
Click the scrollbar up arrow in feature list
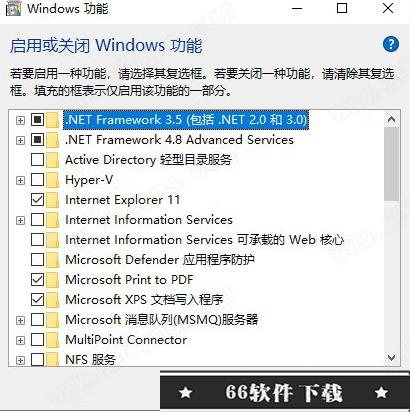(x=391, y=119)
